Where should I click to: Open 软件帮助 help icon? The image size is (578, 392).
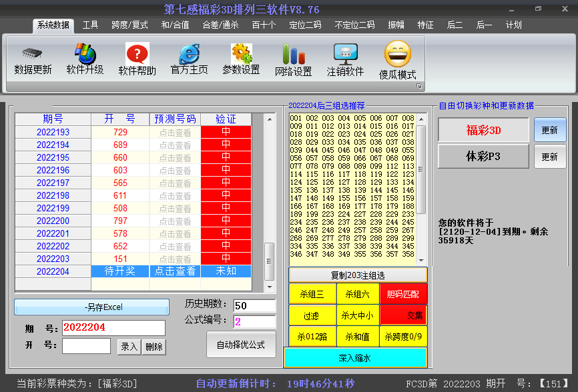point(137,54)
